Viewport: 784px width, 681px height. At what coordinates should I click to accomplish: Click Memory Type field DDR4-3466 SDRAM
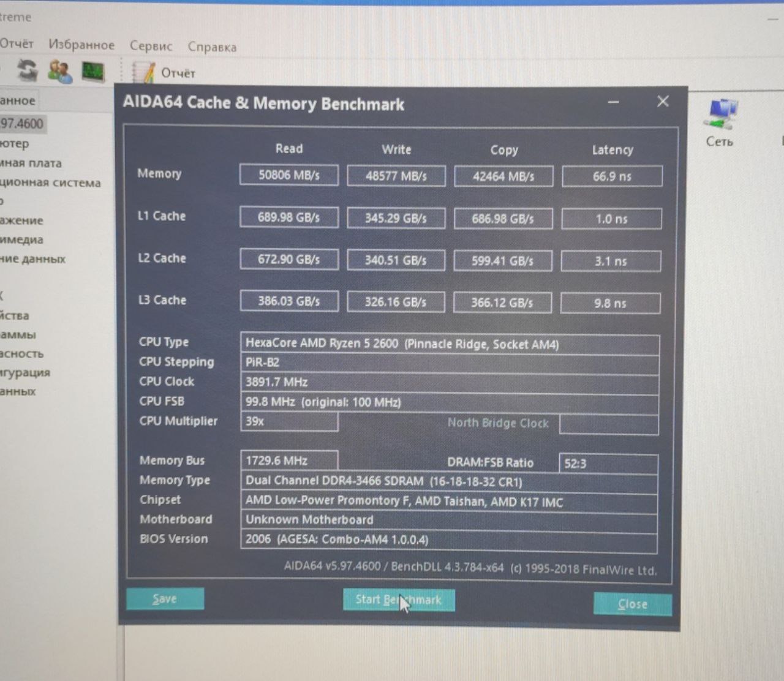tap(450, 481)
